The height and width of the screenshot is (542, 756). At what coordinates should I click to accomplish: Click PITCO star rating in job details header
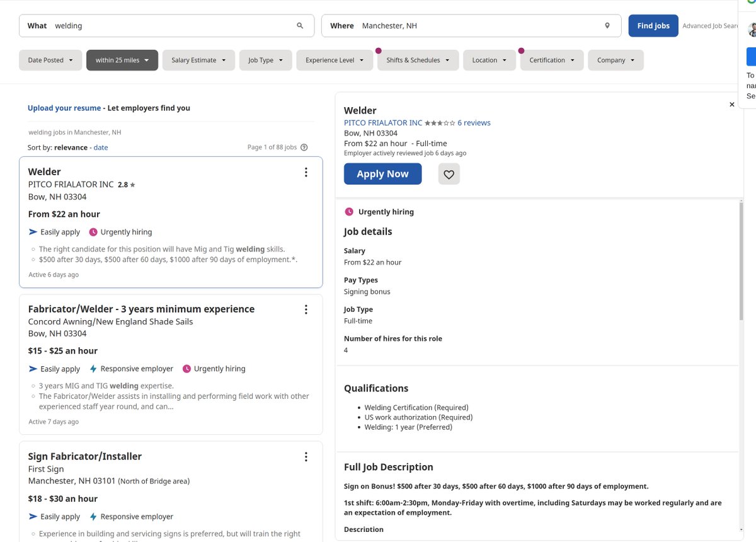(440, 123)
